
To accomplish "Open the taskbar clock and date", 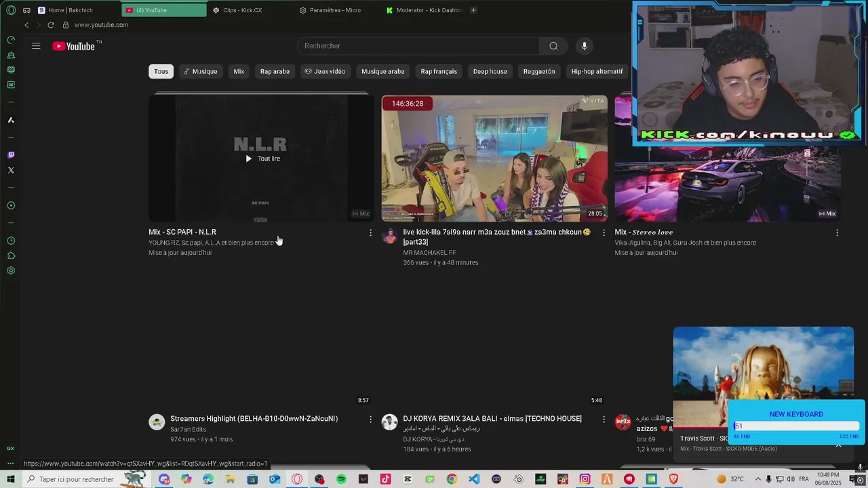I will pyautogui.click(x=828, y=479).
